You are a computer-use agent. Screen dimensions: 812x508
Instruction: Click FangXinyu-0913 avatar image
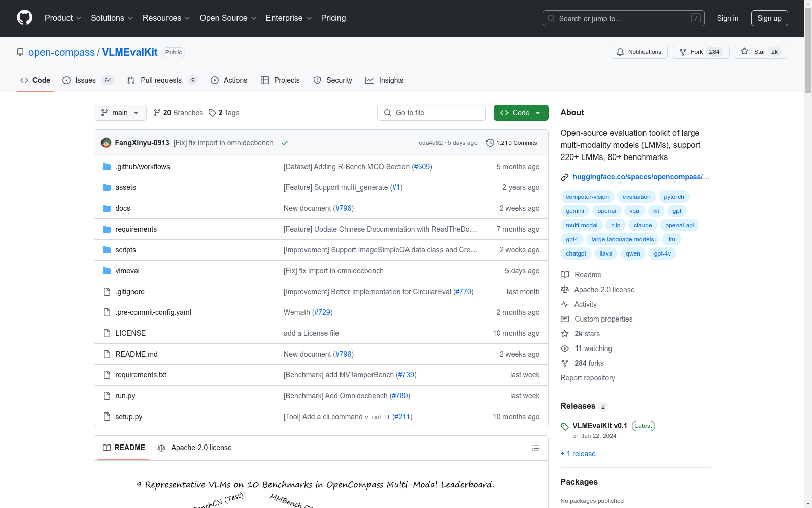click(106, 143)
